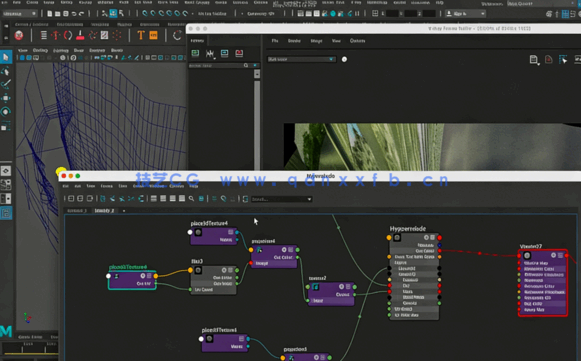Screen dimensions: 581x361
Task: Open the Help menu in Hypershade window
Action: (x=194, y=186)
